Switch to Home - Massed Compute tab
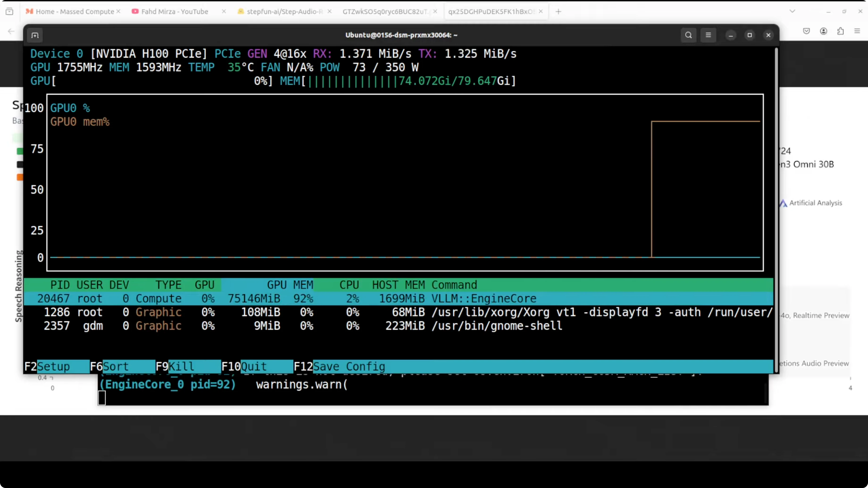This screenshot has width=868, height=488. tap(75, 12)
